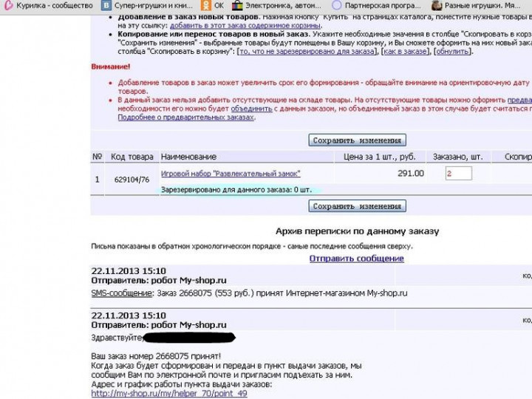Open the Курилка - сообщество bookmark

49,5
